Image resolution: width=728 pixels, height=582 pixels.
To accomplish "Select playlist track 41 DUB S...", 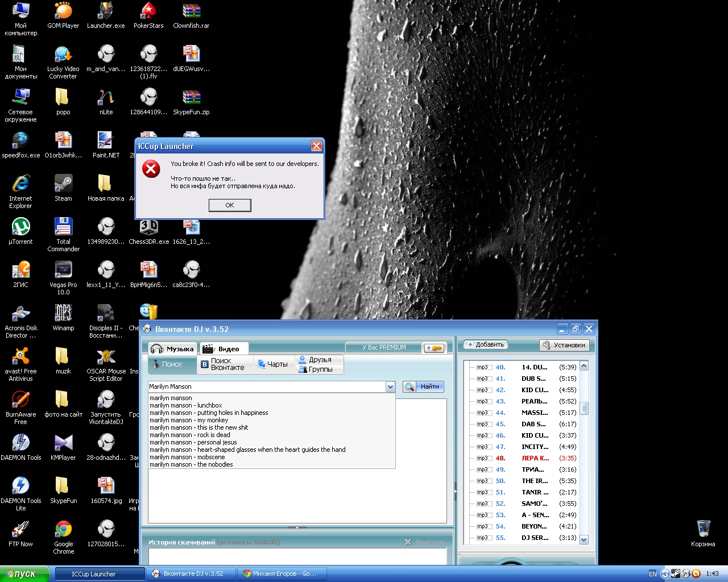I will point(526,379).
